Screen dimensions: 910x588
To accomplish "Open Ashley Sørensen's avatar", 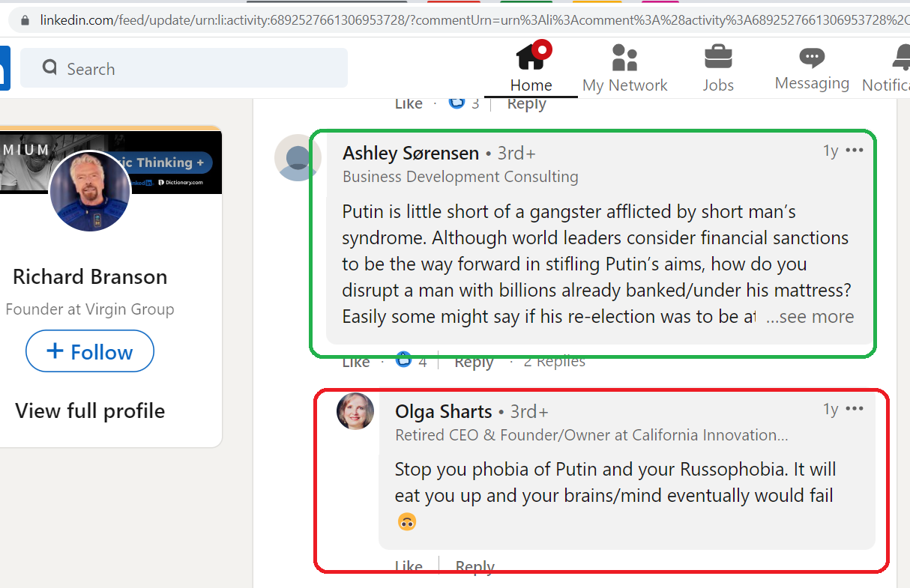I will (x=298, y=158).
